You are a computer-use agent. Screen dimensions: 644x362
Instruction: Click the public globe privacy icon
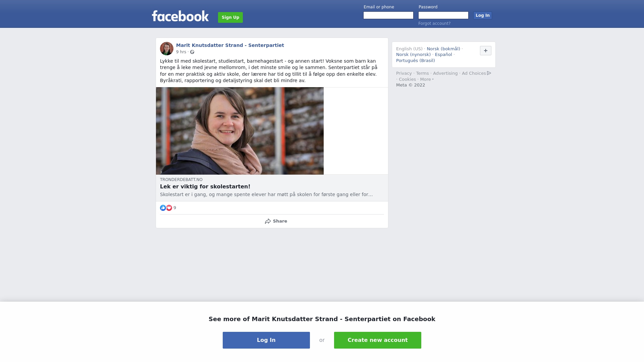pyautogui.click(x=192, y=52)
